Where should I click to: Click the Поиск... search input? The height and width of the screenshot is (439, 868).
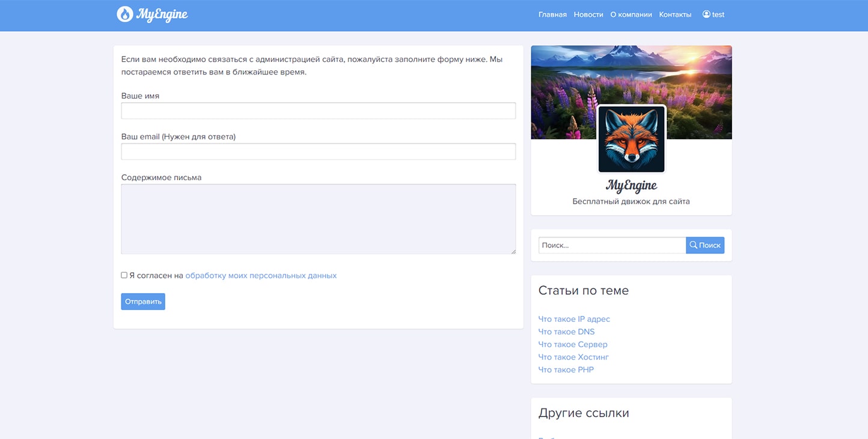(x=612, y=245)
